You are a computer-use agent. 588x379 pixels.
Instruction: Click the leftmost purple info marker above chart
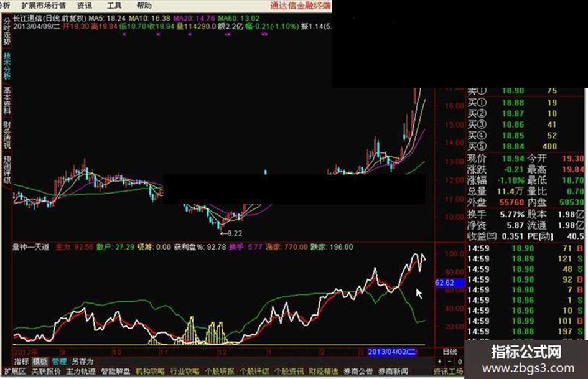tap(124, 34)
